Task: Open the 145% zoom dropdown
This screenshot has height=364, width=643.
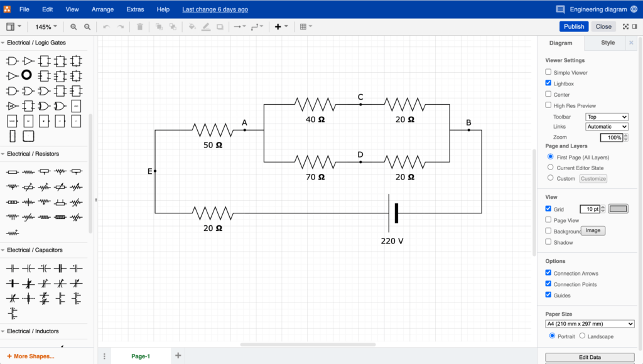Action: 46,26
